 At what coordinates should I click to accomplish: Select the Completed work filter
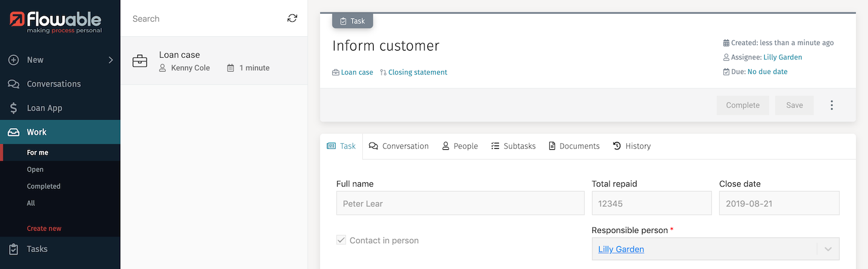43,187
